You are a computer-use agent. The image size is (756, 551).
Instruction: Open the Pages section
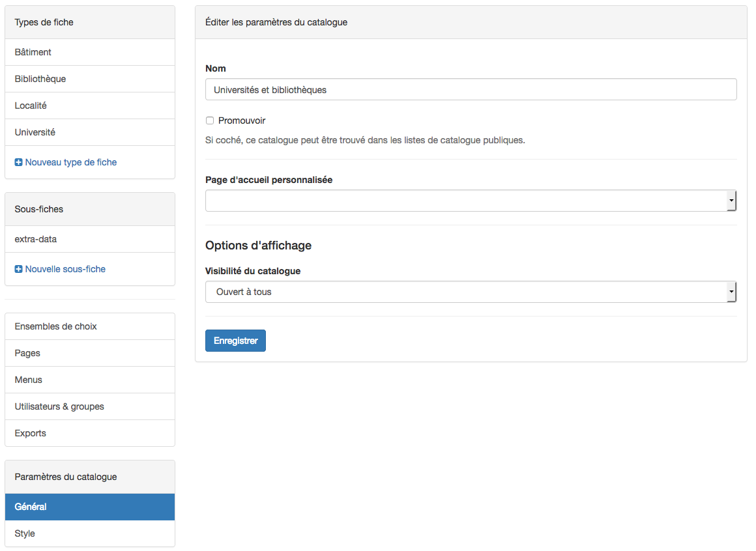tap(27, 353)
